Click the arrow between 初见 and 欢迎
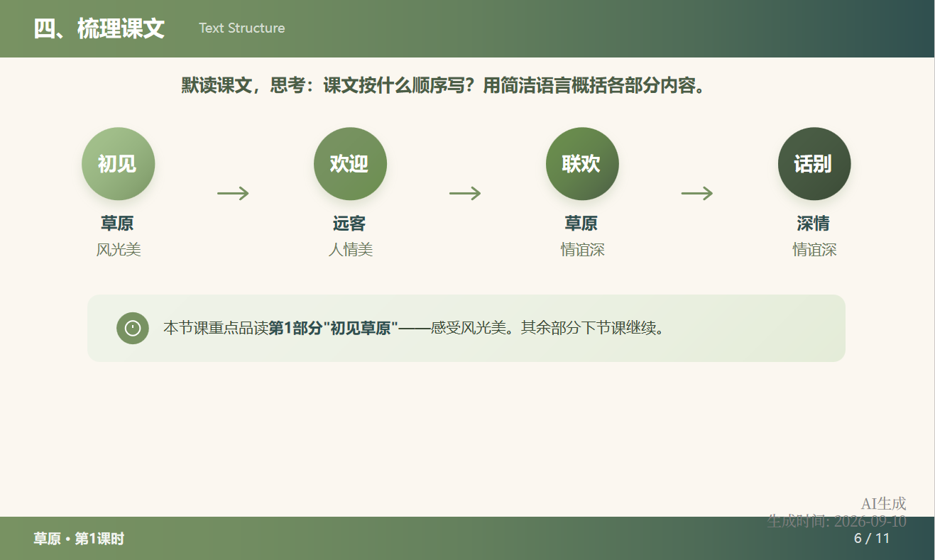This screenshot has height=560, width=935. click(x=234, y=193)
